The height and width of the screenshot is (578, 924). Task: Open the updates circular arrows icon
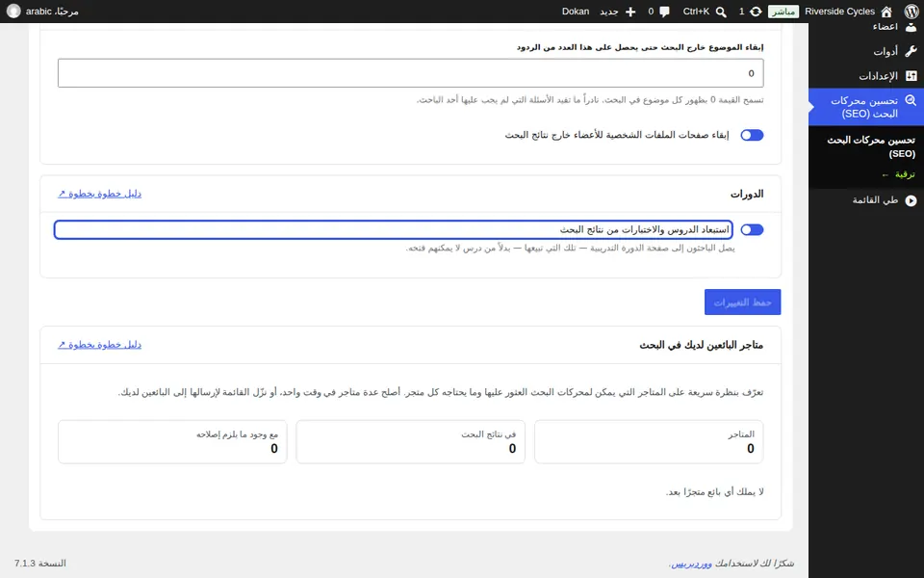(756, 12)
